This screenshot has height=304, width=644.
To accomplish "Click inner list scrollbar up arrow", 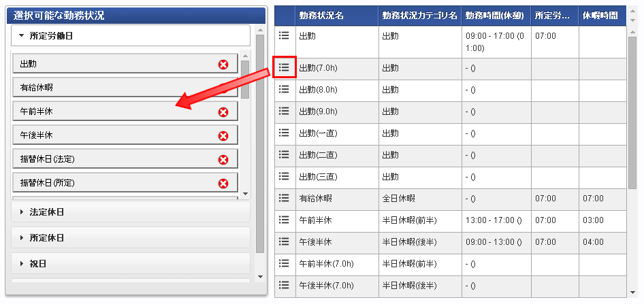I will pos(245,56).
